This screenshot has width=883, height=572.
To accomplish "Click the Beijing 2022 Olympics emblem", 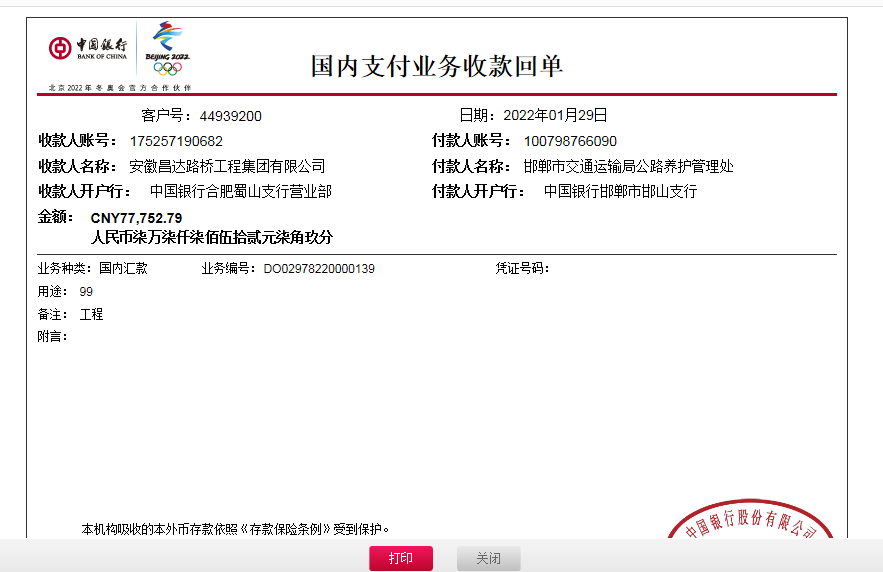I will (166, 48).
